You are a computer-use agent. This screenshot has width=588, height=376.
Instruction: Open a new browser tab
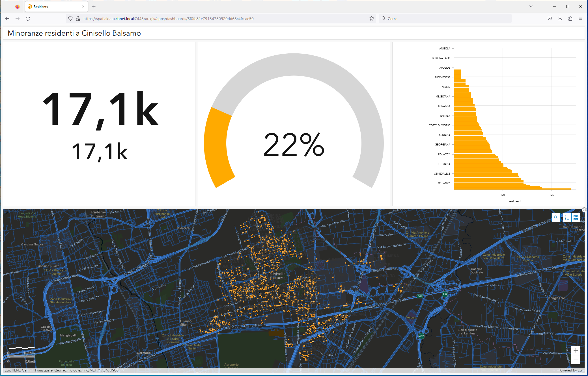[x=94, y=6]
